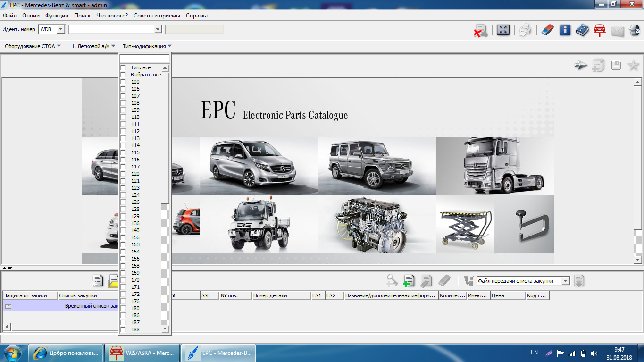Click the 'SSL' column header
The height and width of the screenshot is (362, 644).
coord(209,295)
